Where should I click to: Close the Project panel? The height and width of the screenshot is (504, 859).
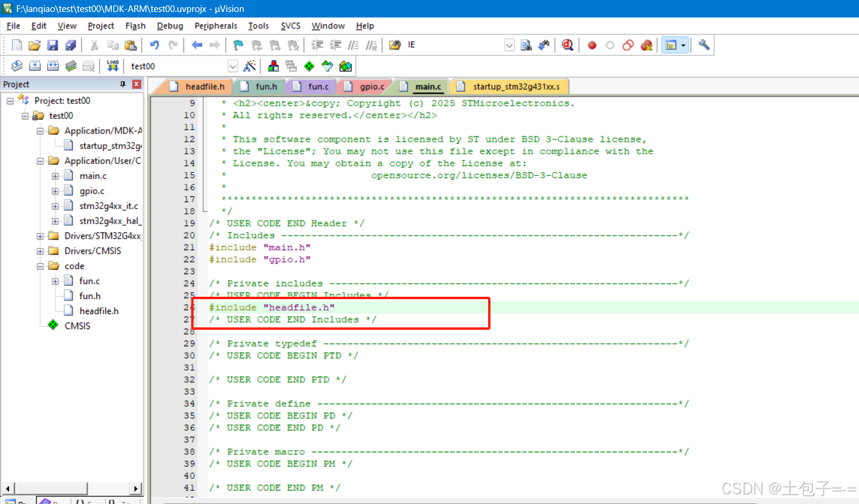pyautogui.click(x=136, y=84)
